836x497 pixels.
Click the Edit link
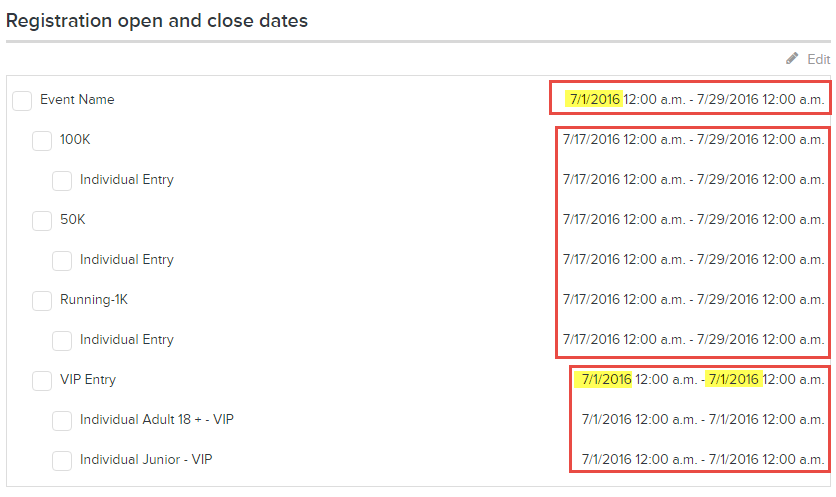[x=818, y=59]
